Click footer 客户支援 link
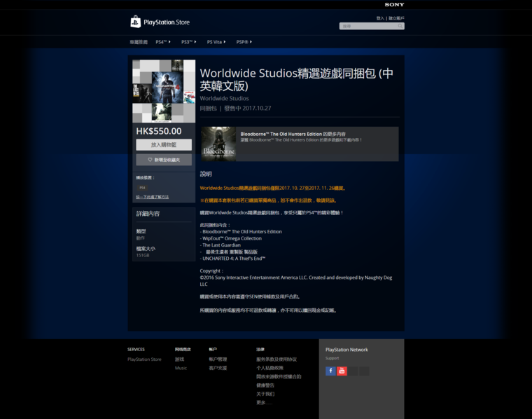The image size is (532, 419). [x=218, y=368]
